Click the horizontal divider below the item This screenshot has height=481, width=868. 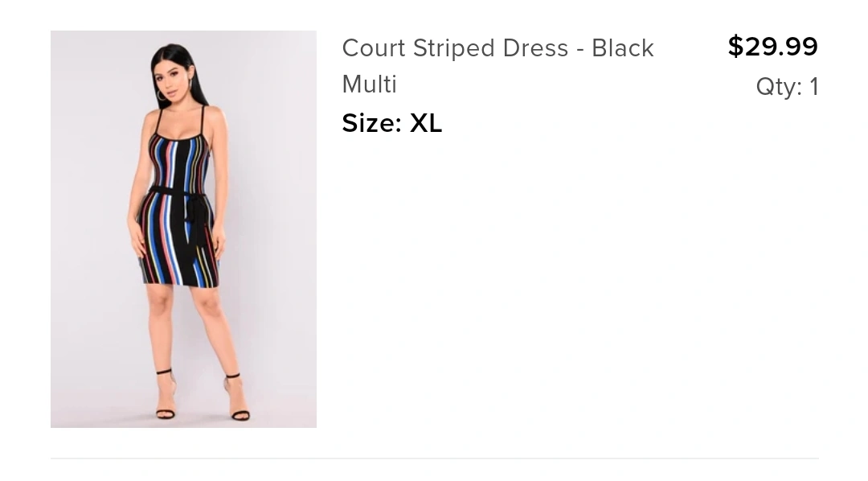(x=435, y=458)
